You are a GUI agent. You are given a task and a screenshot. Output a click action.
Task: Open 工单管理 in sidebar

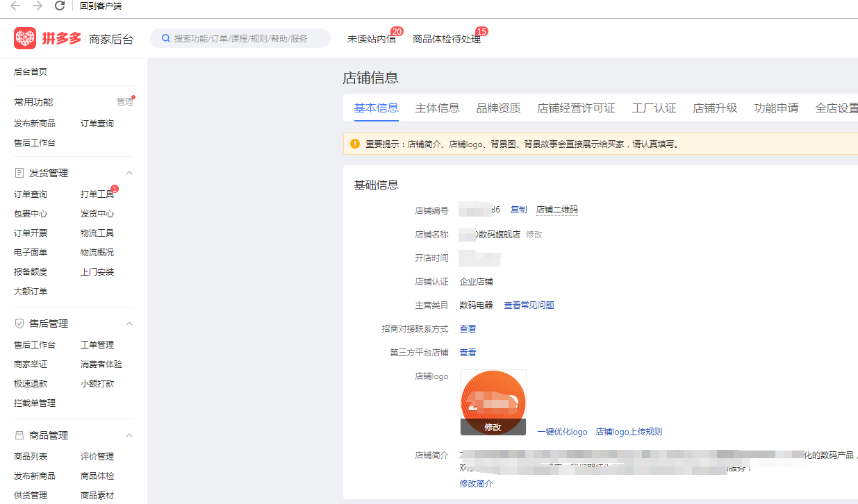[x=97, y=345]
